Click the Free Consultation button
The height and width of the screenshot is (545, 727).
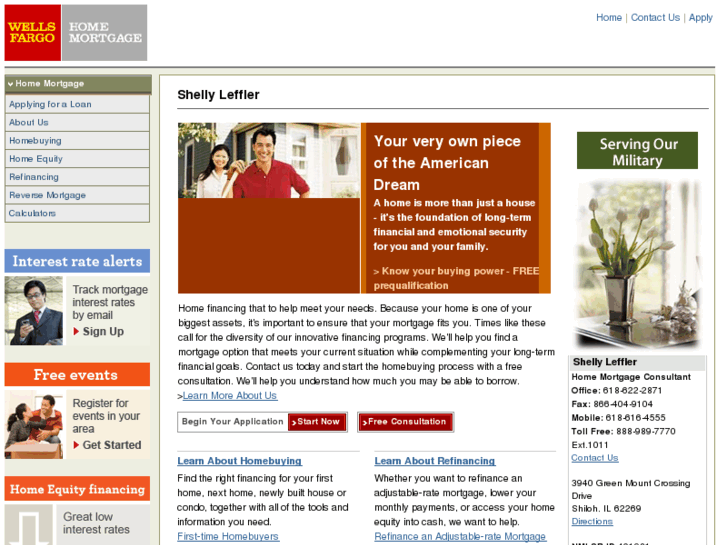[406, 422]
